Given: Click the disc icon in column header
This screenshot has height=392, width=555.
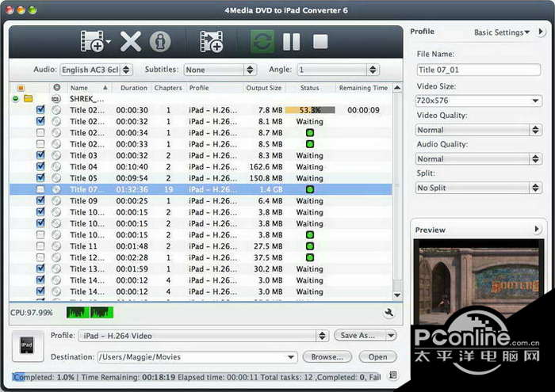Looking at the screenshot, I should tap(56, 87).
